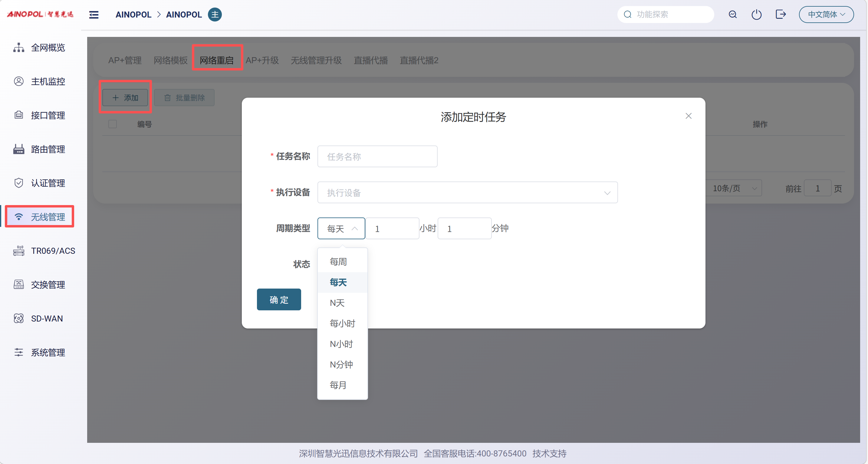The height and width of the screenshot is (464, 868).
Task: Collapse the 每天 period type dropdown
Action: point(341,229)
